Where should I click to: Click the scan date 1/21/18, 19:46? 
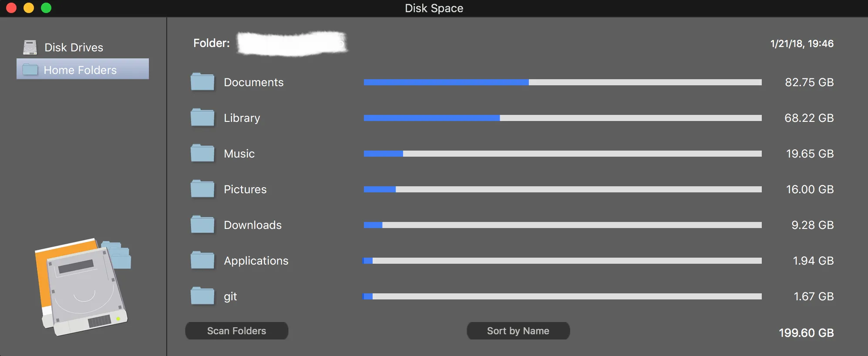point(801,44)
